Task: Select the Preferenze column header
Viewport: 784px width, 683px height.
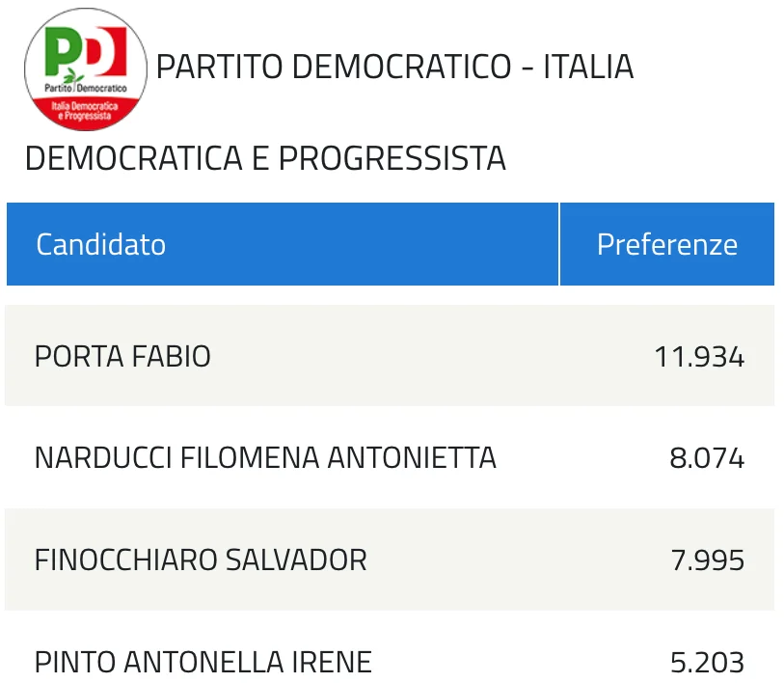Action: pyautogui.click(x=667, y=244)
